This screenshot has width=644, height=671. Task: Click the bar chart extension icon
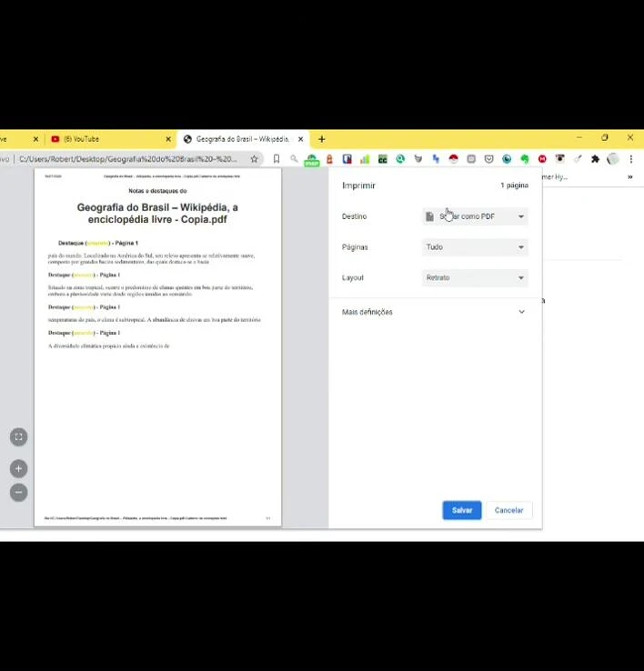click(365, 159)
